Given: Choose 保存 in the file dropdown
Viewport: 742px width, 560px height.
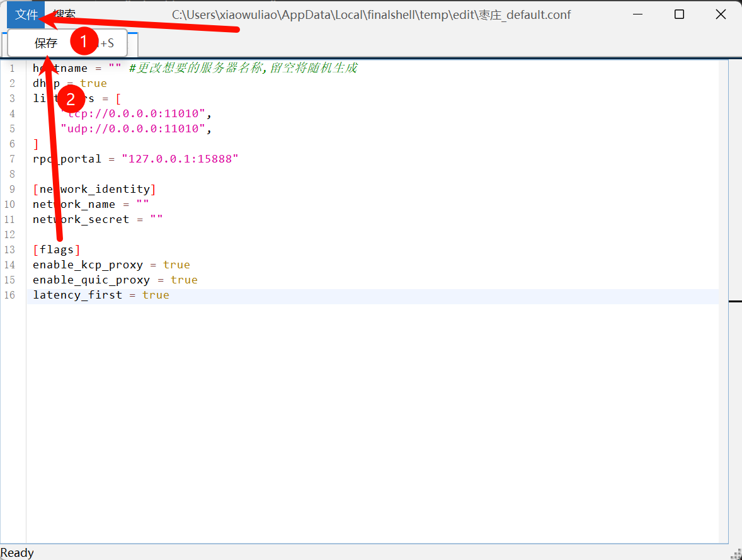Looking at the screenshot, I should tap(46, 43).
